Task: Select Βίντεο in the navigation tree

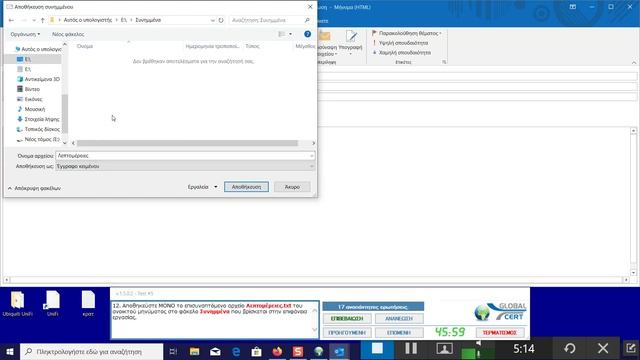Action: (28, 89)
